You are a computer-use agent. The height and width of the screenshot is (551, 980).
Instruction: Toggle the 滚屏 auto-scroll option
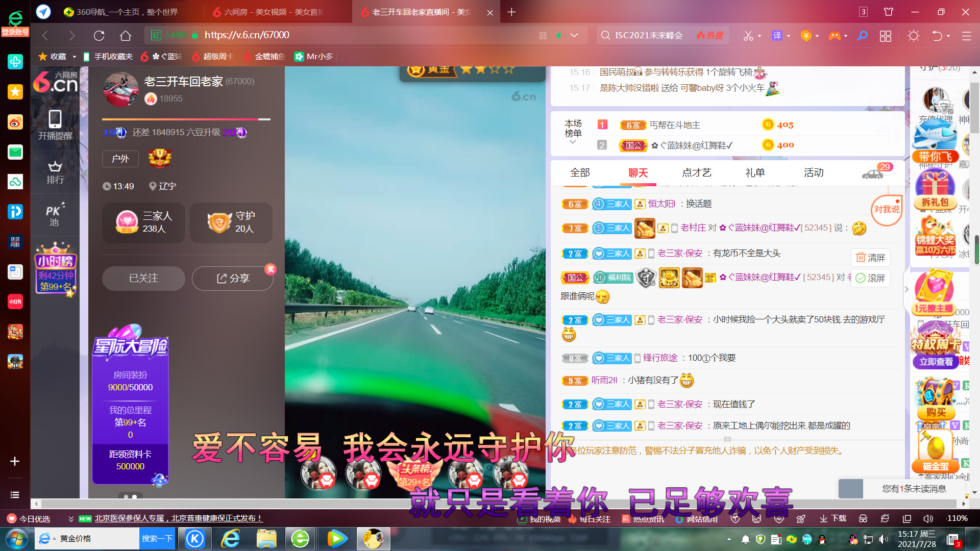click(x=870, y=278)
